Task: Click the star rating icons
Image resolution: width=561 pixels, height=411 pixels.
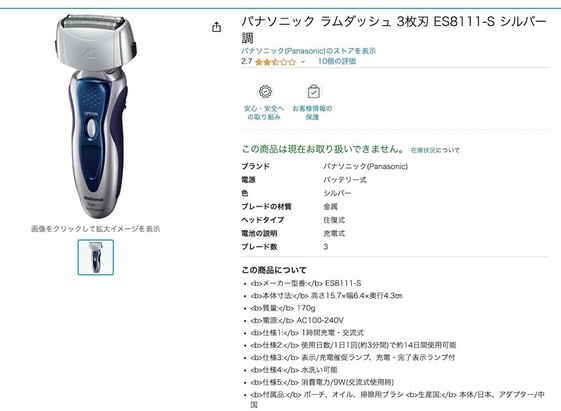Action: (275, 62)
